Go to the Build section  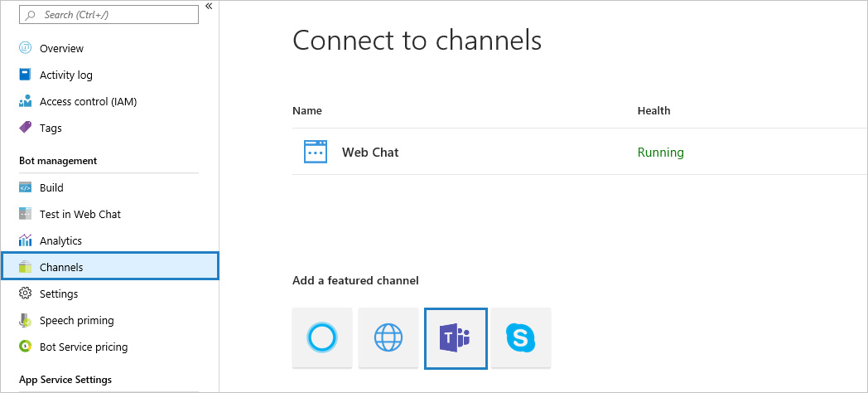(x=51, y=187)
